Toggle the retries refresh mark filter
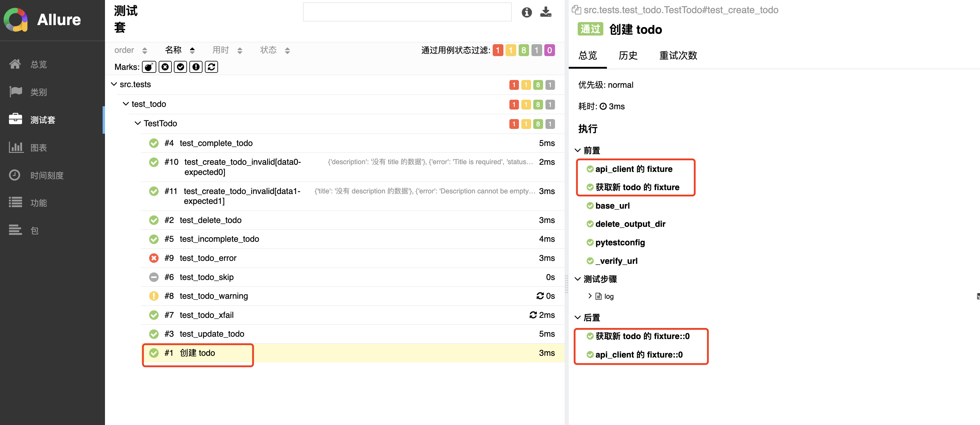Screen dimensions: 980x425 211,67
